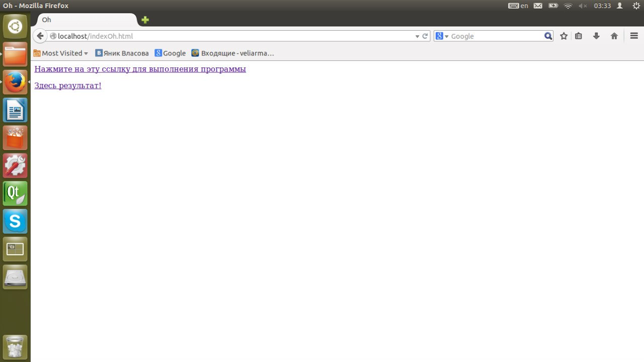Viewport: 644px width, 362px height.
Task: Open the search engine selector dropdown
Action: click(442, 36)
